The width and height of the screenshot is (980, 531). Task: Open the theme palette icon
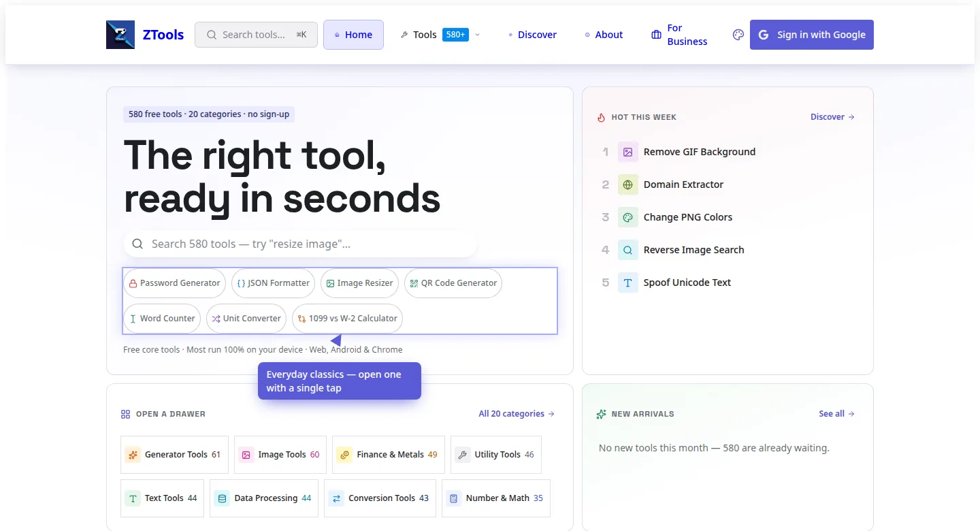point(738,35)
